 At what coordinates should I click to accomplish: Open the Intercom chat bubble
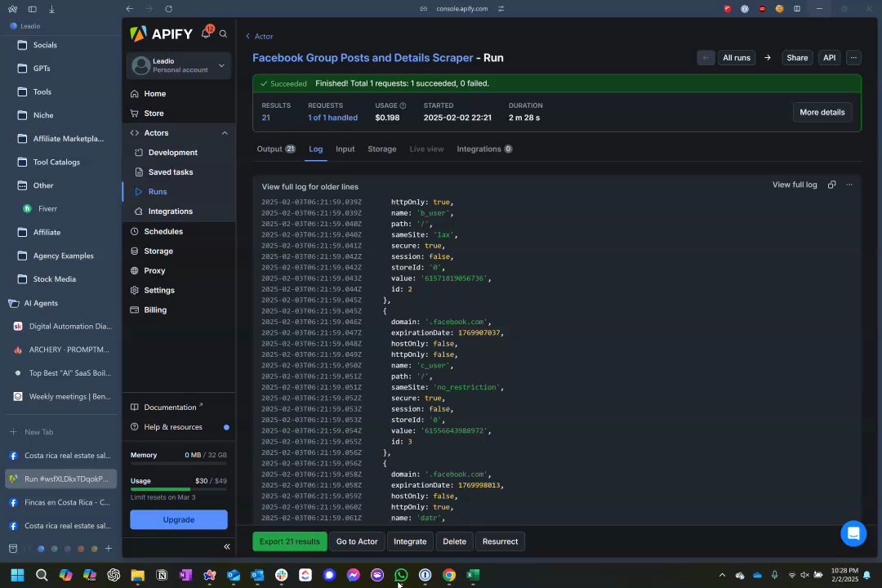click(x=853, y=533)
